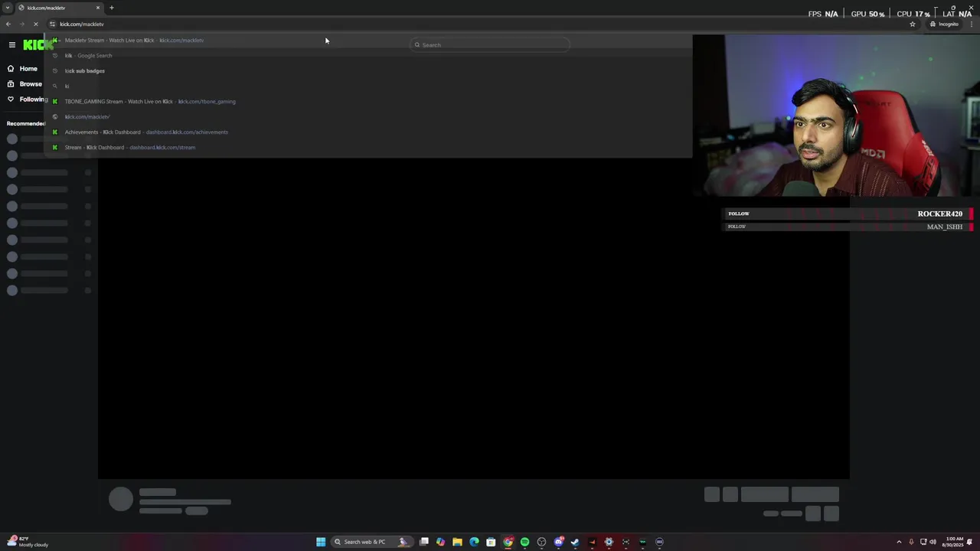The height and width of the screenshot is (551, 980).
Task: Open the clock showing 1:00 AM
Action: (952, 542)
